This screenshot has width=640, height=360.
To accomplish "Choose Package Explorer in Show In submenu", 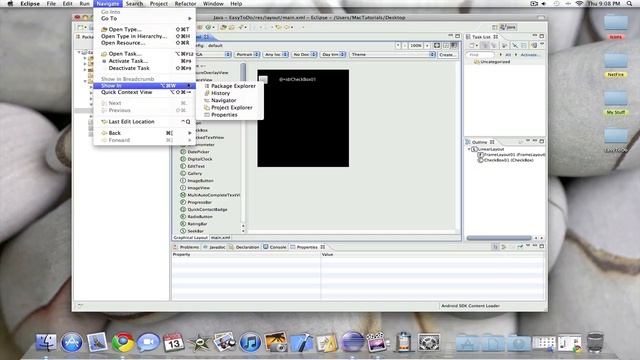I will [230, 86].
